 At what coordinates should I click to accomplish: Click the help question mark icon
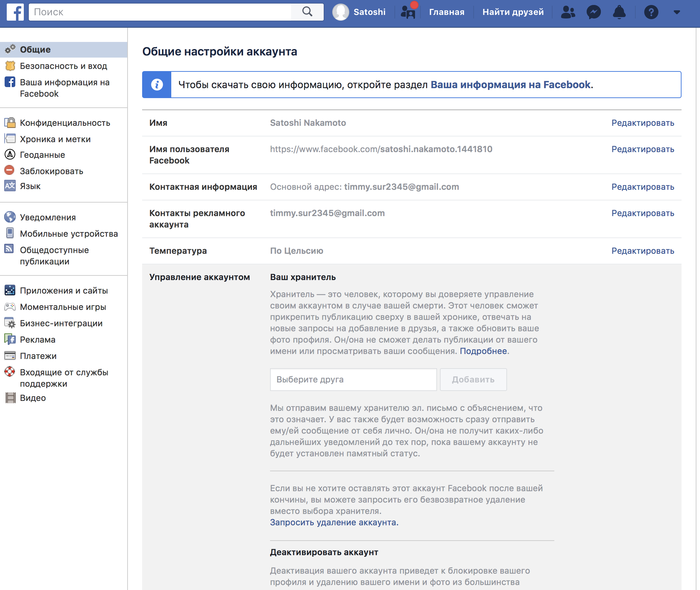click(651, 12)
